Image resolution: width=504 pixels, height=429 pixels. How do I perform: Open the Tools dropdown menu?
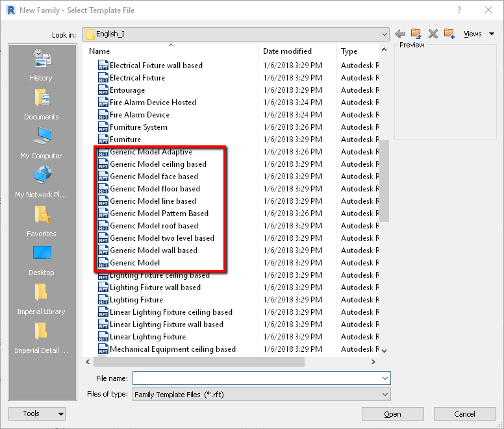click(37, 413)
